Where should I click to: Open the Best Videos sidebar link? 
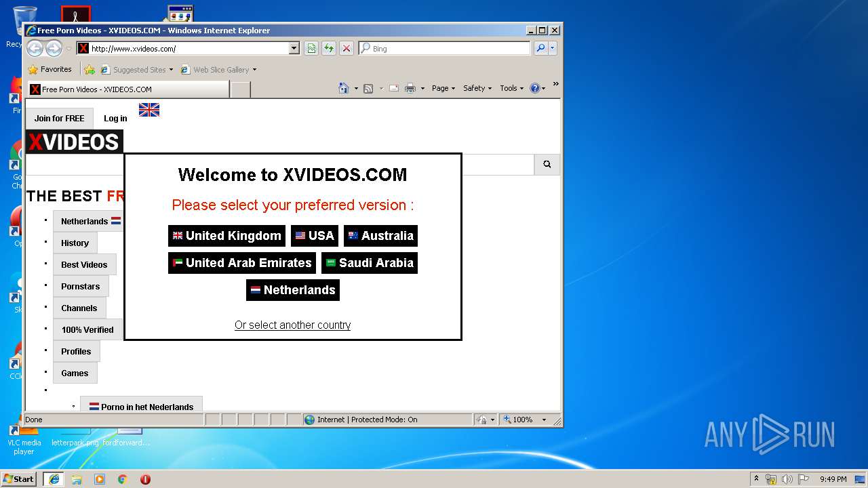(x=84, y=264)
